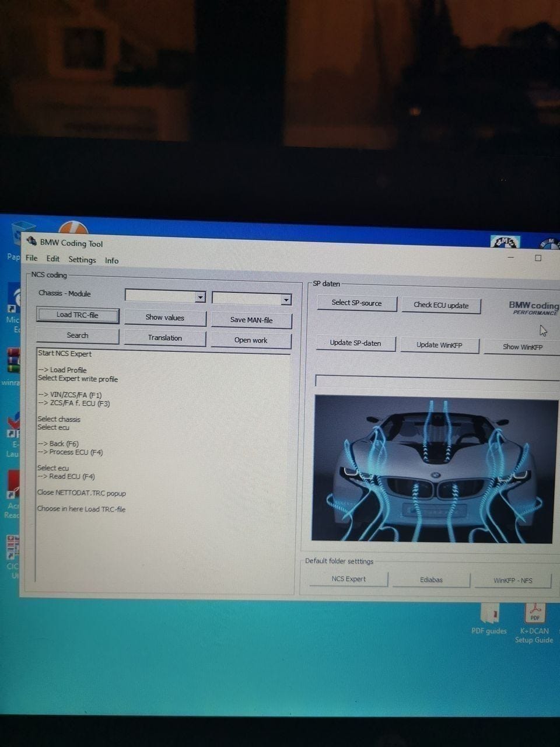Viewport: 560px width, 747px height.
Task: Click '--> ZCS/FA f. ECU (F3)' line
Action: [74, 403]
